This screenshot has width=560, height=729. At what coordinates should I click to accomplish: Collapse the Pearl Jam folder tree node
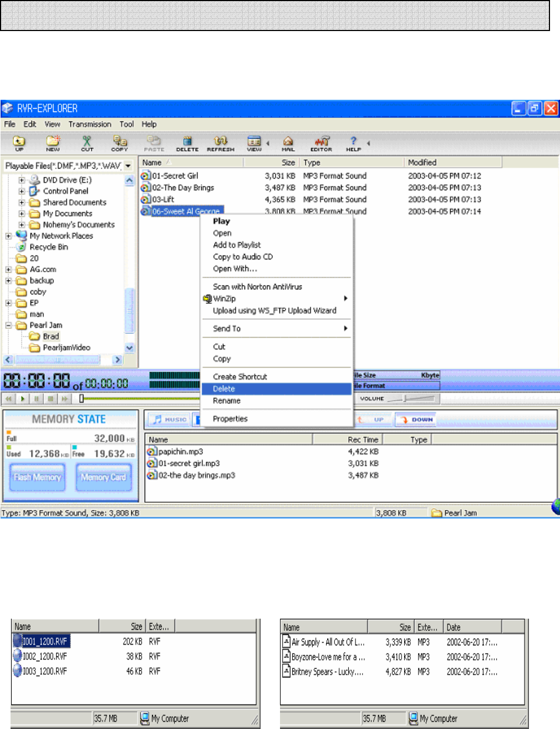(x=9, y=325)
